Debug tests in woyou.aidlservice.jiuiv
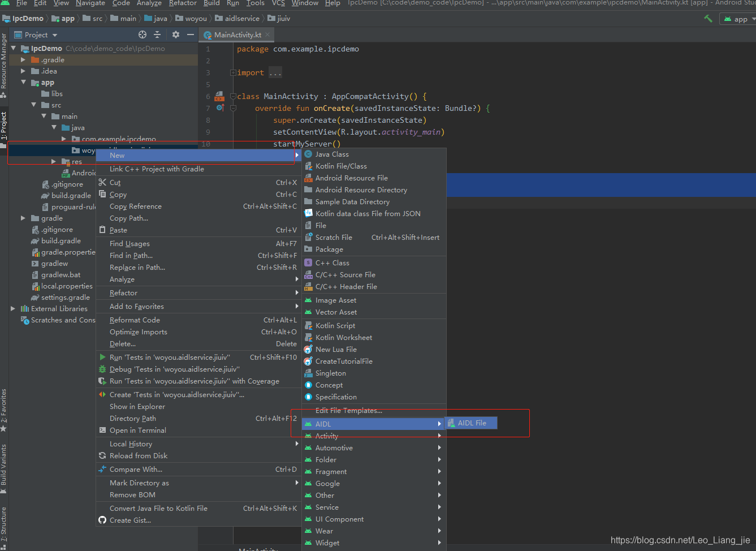 click(x=198, y=369)
